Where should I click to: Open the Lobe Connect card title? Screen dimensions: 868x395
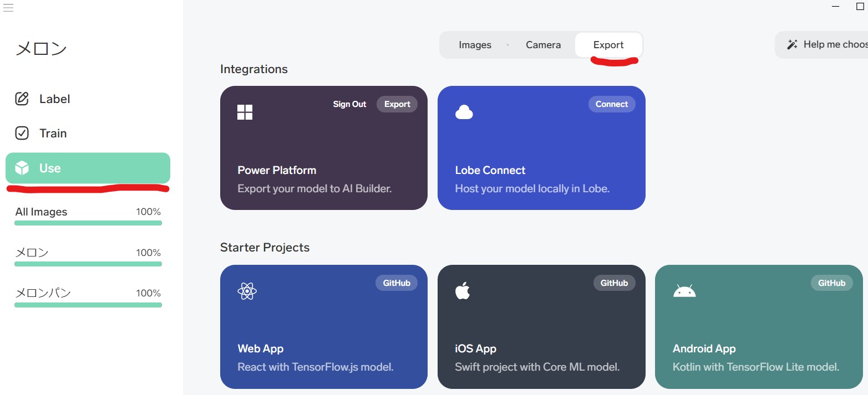coord(490,170)
